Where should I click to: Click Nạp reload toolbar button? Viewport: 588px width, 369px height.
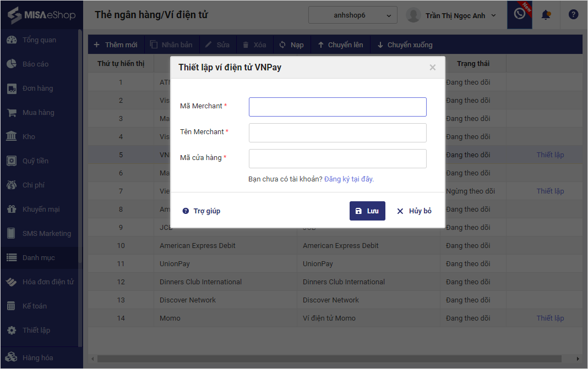[x=291, y=45]
